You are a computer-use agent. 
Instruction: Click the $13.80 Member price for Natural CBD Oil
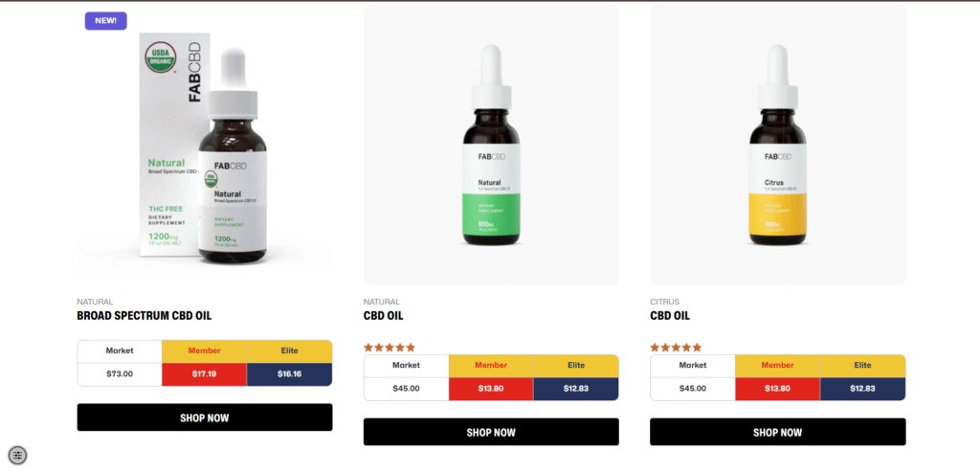point(491,389)
